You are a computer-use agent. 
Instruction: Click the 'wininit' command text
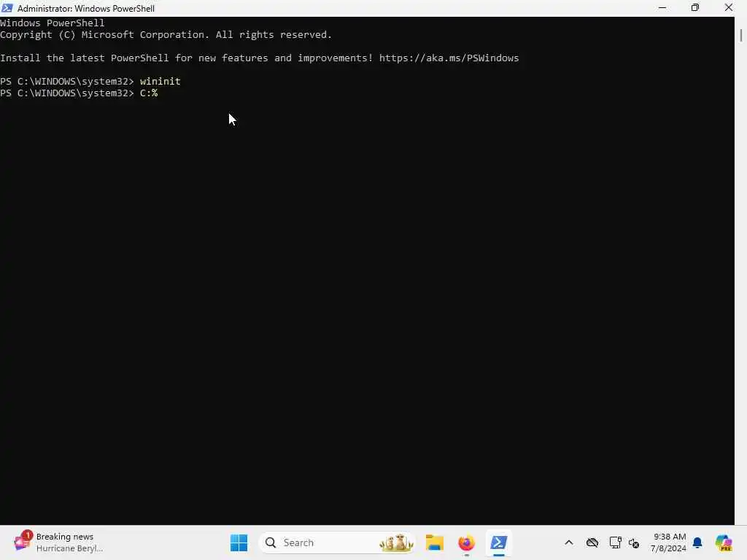160,82
